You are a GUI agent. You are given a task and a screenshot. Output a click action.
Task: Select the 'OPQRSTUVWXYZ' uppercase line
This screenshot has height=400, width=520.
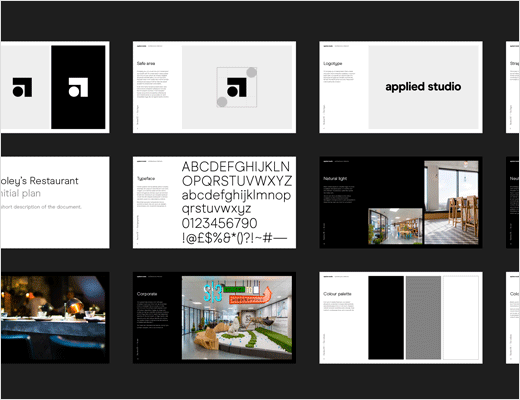point(237,181)
